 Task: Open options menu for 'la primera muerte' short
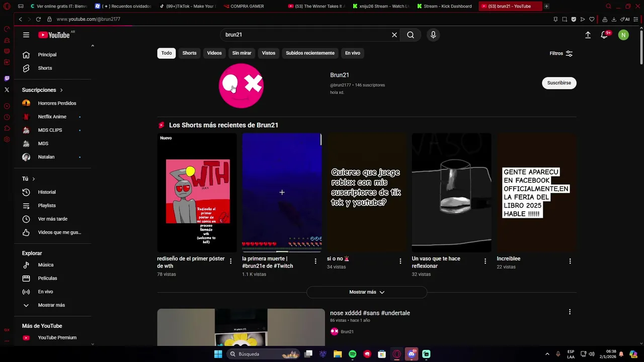(315, 261)
